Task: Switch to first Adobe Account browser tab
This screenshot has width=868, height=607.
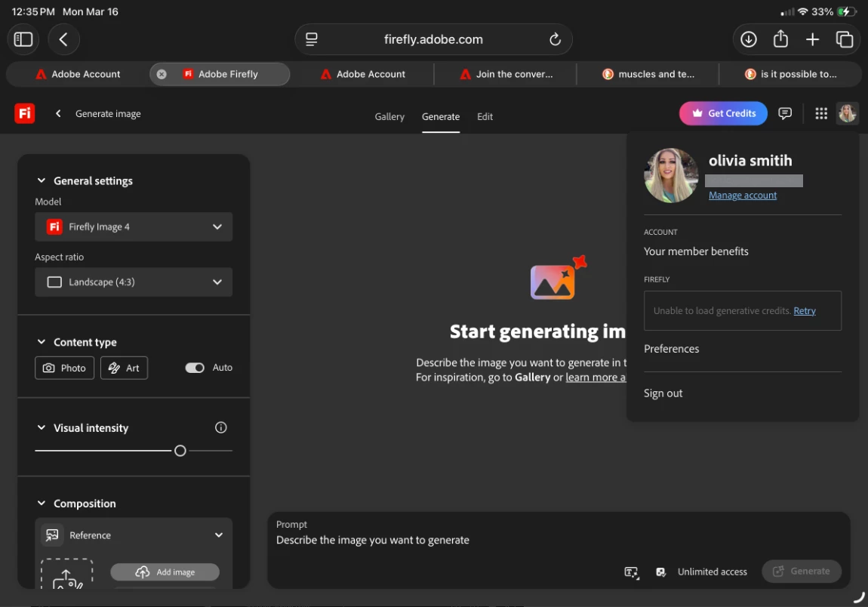Action: [x=78, y=74]
